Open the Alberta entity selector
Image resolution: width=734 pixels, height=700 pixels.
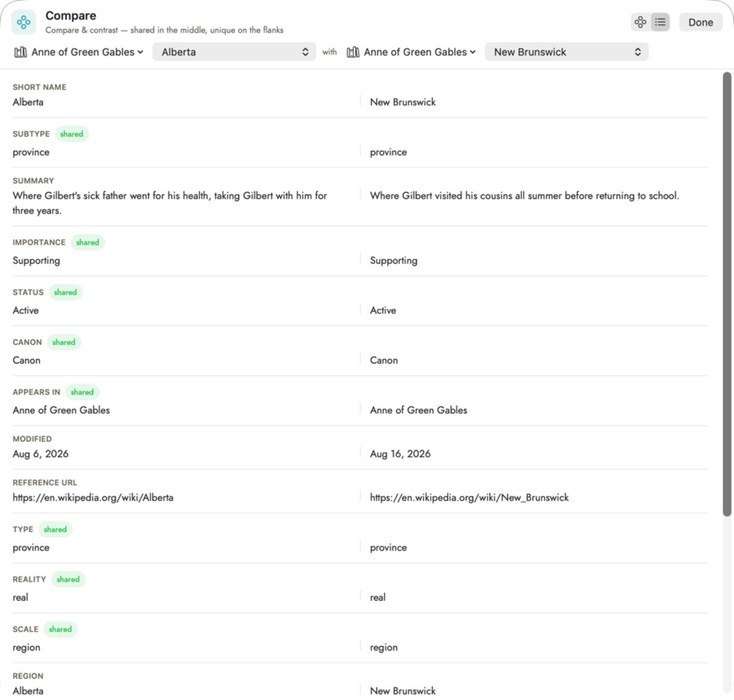coord(234,52)
